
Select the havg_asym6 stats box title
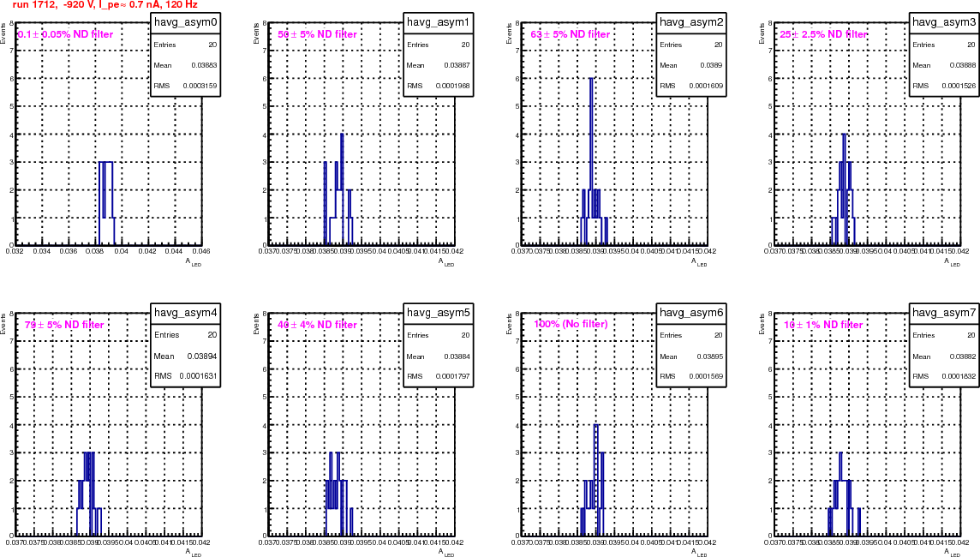click(x=690, y=313)
